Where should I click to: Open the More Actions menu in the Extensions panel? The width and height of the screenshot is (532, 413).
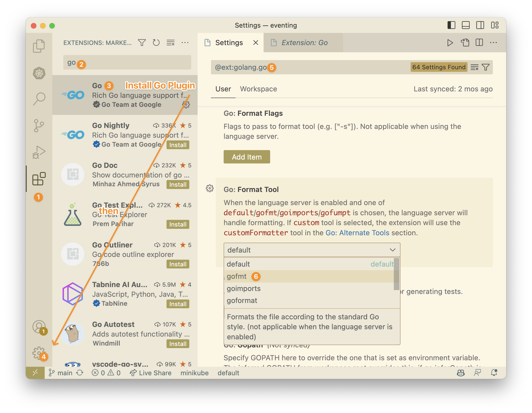(185, 42)
